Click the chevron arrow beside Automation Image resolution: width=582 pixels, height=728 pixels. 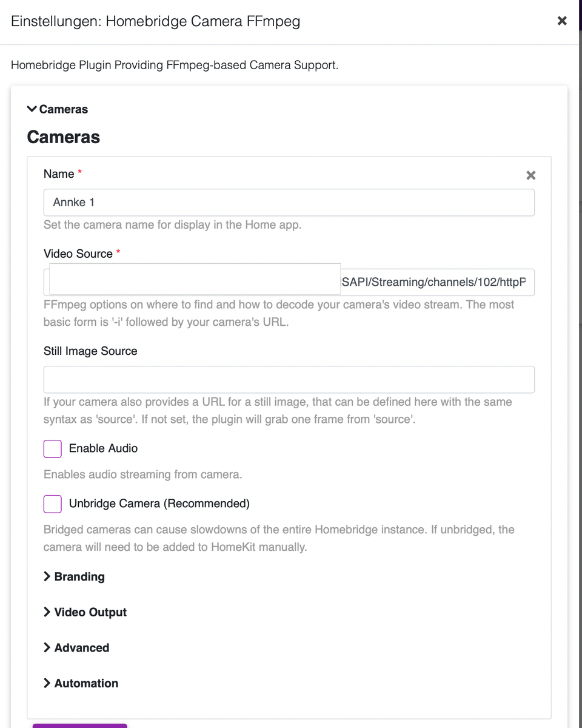(x=47, y=683)
